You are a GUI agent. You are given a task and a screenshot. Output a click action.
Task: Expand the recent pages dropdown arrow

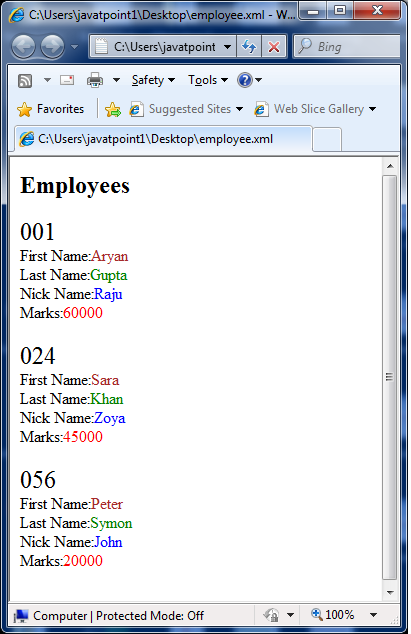coord(74,47)
